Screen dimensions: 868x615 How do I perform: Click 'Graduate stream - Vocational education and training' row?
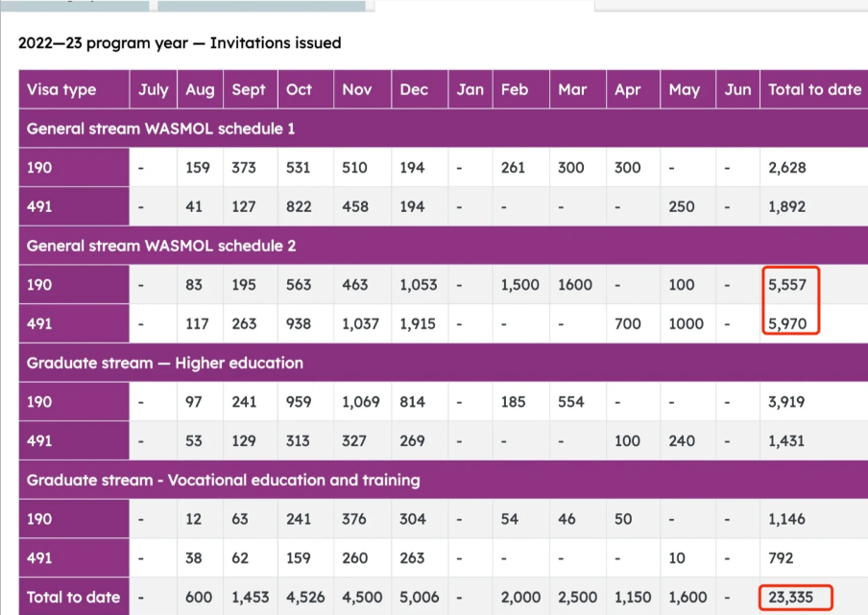point(444,480)
